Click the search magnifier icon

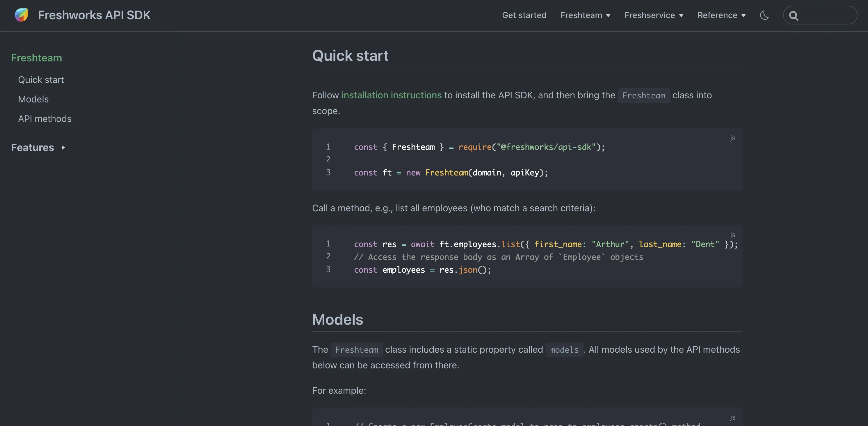click(x=794, y=15)
